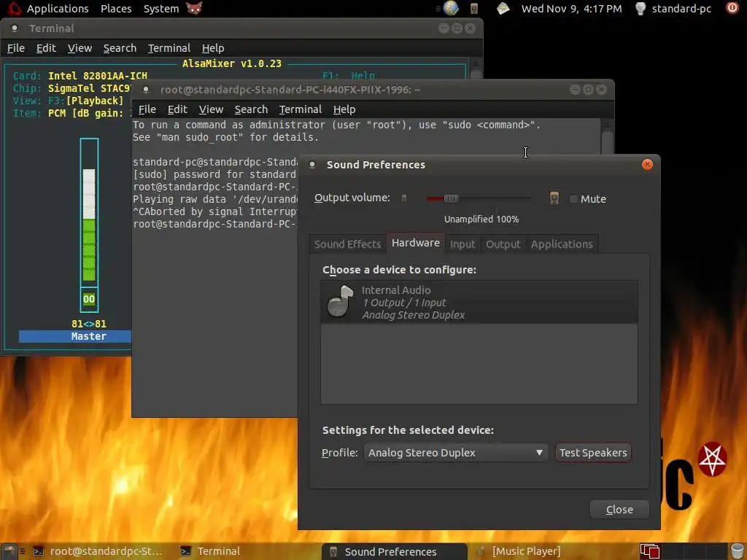Open Edit menu in root terminal window
747x560 pixels.
point(177,109)
